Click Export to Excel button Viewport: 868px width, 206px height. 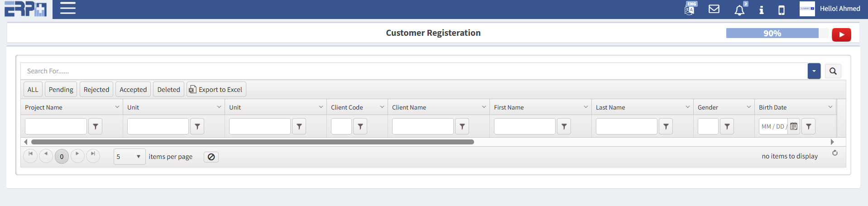tap(216, 90)
